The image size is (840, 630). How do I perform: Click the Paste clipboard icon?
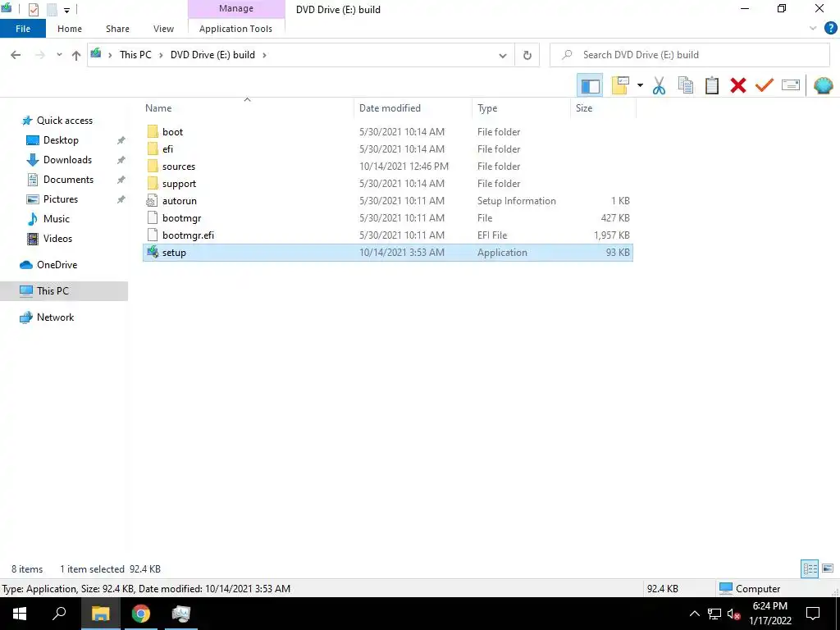[711, 85]
